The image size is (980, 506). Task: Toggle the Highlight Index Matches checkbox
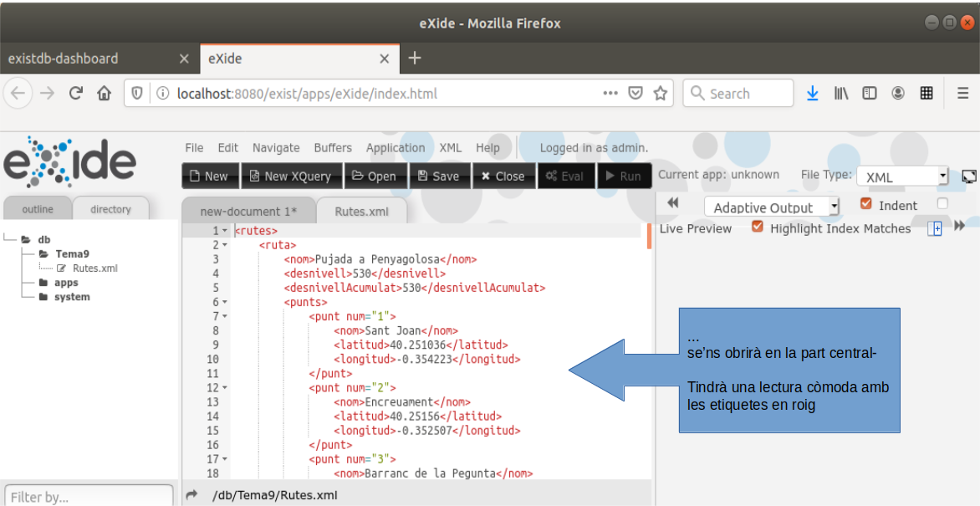[x=757, y=227]
